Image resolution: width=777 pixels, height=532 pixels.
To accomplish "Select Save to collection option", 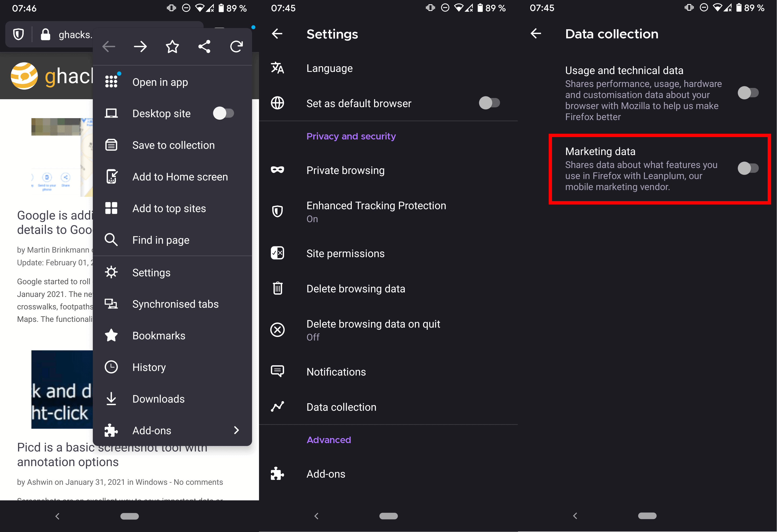I will click(173, 145).
